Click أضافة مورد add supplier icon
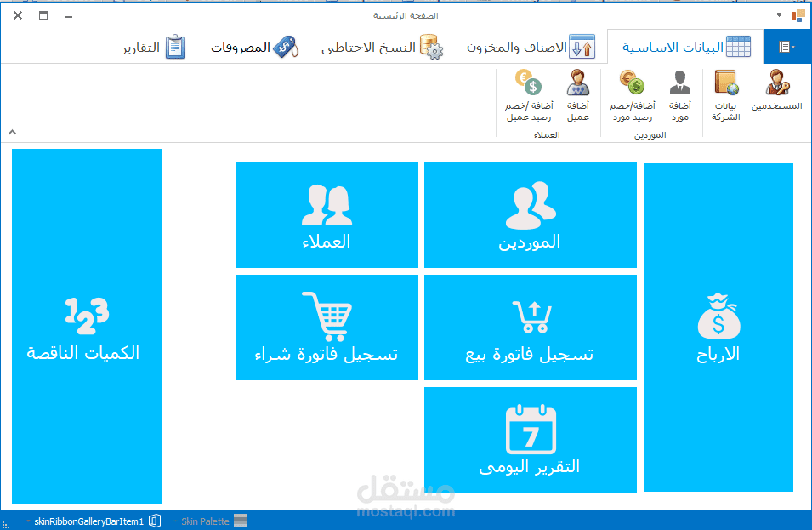 coord(680,95)
